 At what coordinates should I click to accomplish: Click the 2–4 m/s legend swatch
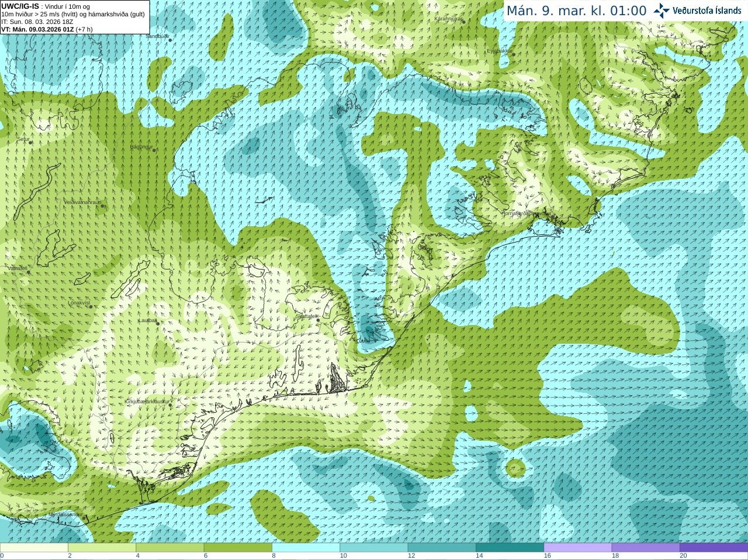pos(102,548)
